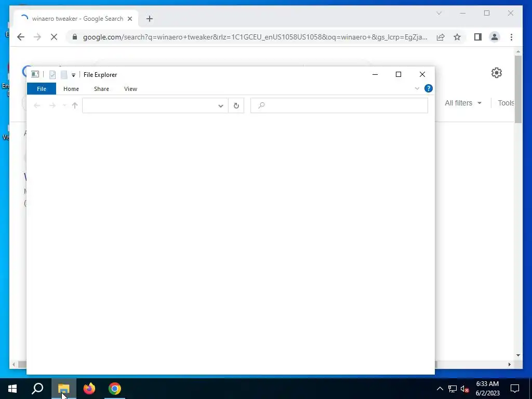The image size is (532, 399).
Task: Show hidden system tray icons
Action: coord(440,389)
